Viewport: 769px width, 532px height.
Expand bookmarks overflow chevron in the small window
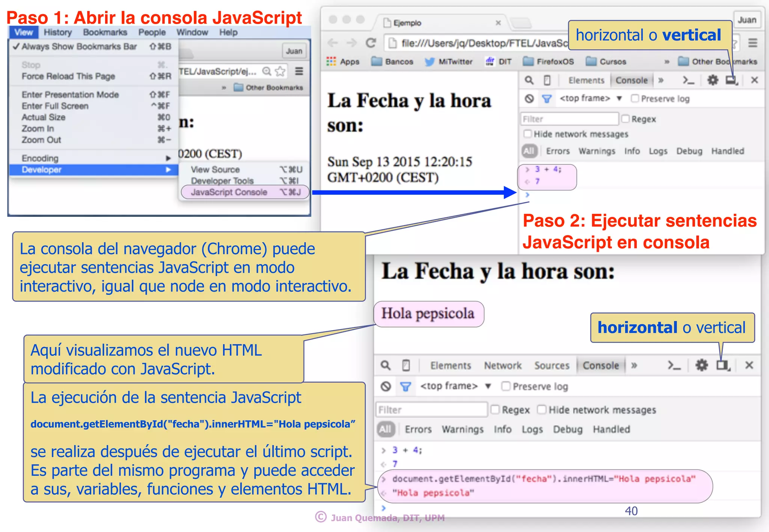[224, 88]
